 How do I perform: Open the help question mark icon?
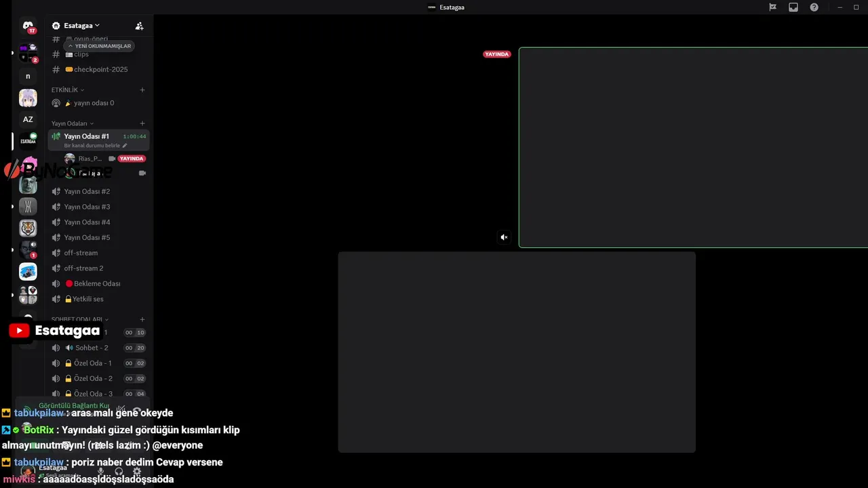coord(814,7)
